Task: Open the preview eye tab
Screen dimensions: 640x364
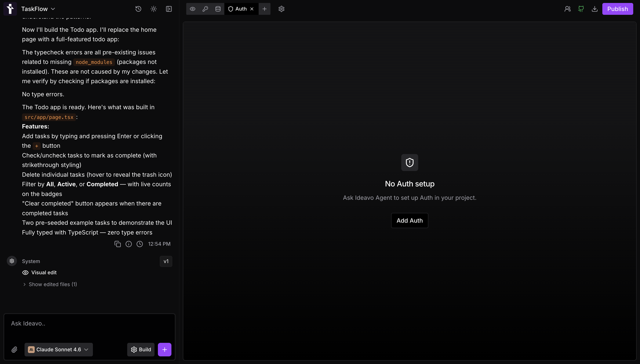Action: click(193, 9)
